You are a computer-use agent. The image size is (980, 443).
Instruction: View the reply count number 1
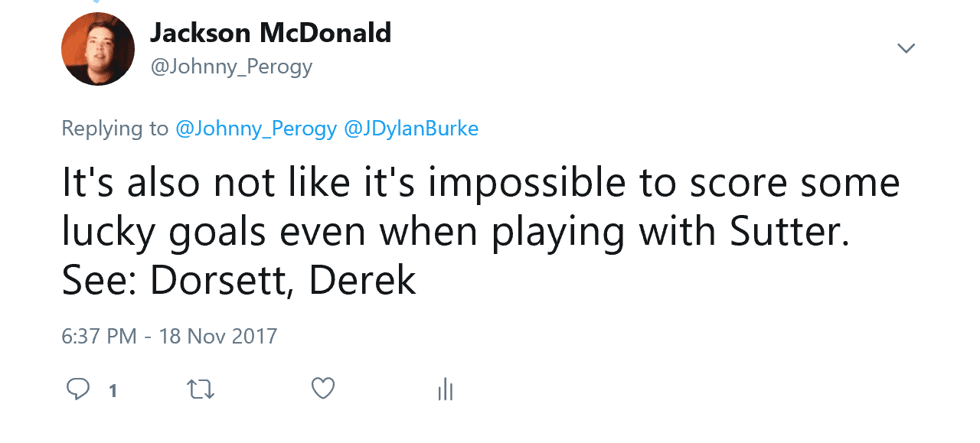pos(113,391)
